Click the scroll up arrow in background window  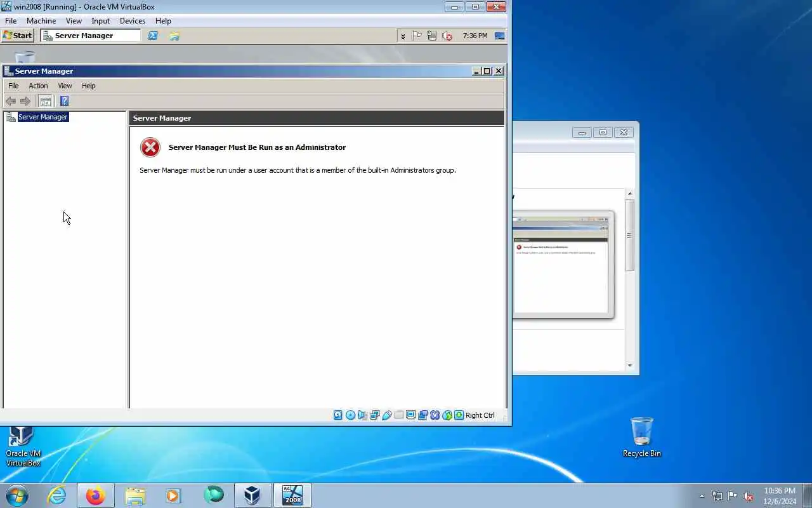tap(630, 194)
